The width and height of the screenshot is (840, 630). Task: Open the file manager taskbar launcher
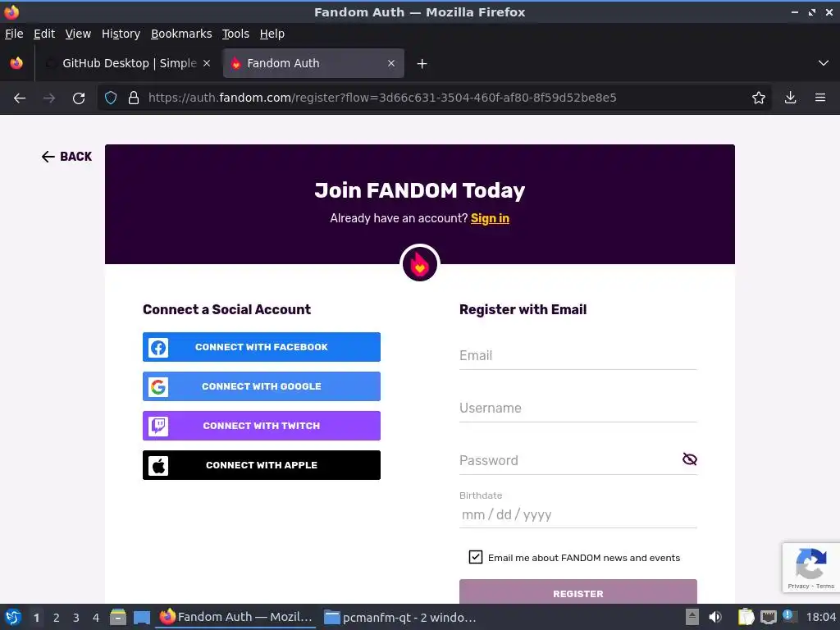tap(118, 617)
